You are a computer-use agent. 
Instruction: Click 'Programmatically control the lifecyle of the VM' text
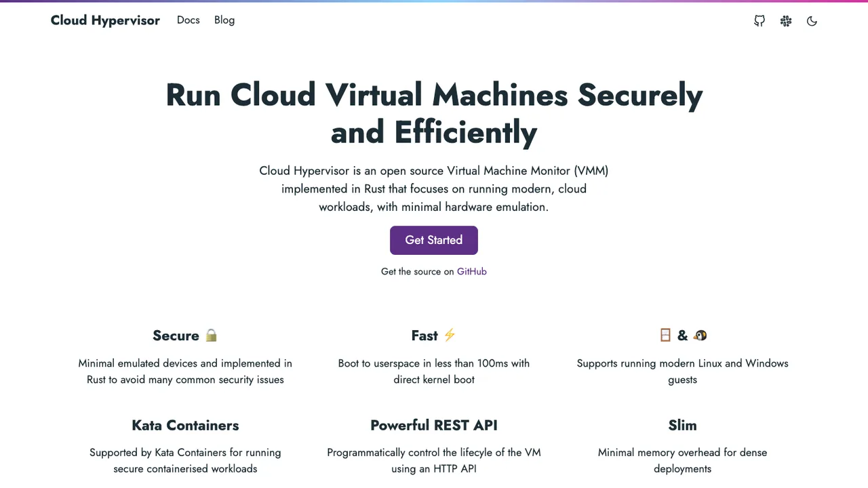pyautogui.click(x=434, y=453)
